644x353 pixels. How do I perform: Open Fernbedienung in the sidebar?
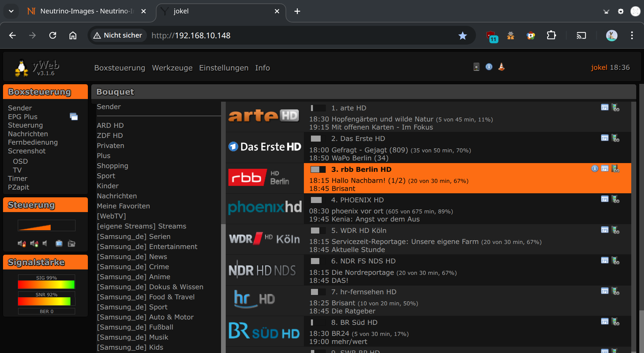tap(33, 142)
